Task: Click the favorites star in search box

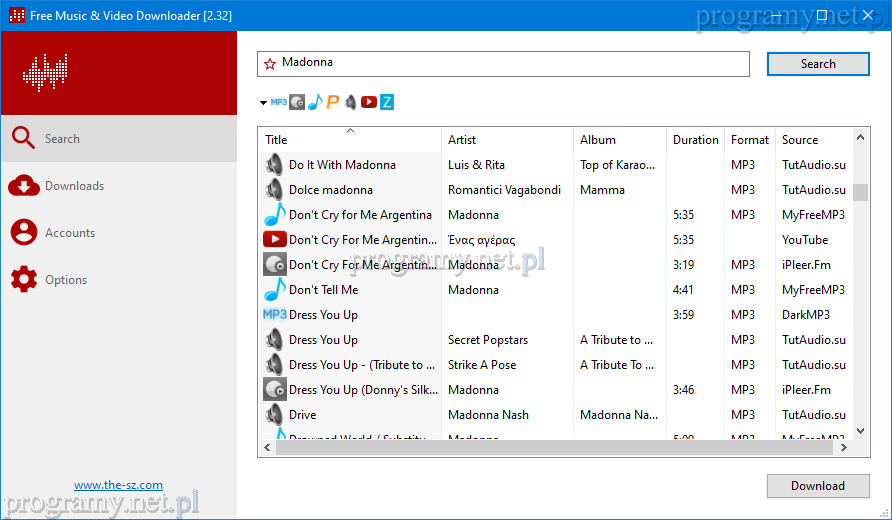Action: (x=269, y=64)
